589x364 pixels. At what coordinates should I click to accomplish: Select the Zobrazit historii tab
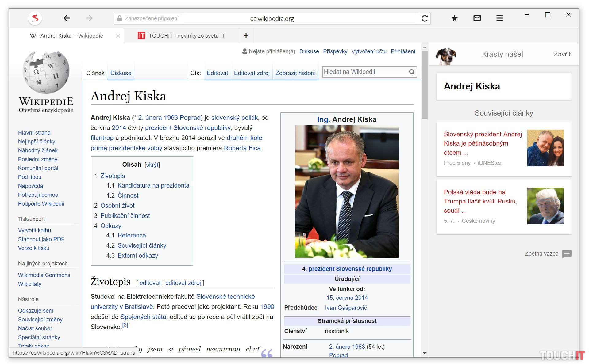(x=295, y=73)
